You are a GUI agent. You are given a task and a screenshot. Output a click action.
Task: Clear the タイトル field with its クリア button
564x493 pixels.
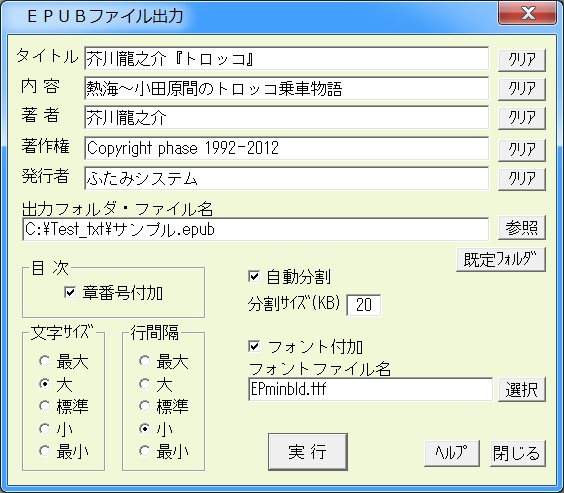coord(522,60)
